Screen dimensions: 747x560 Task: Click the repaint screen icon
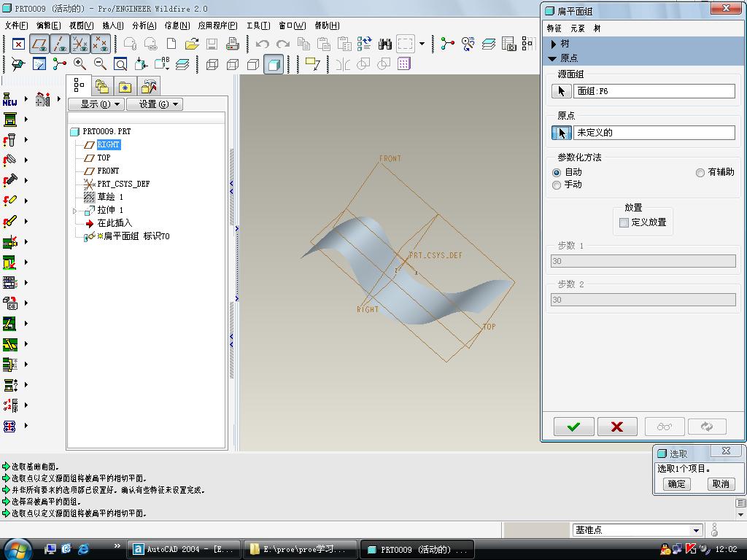pos(39,64)
